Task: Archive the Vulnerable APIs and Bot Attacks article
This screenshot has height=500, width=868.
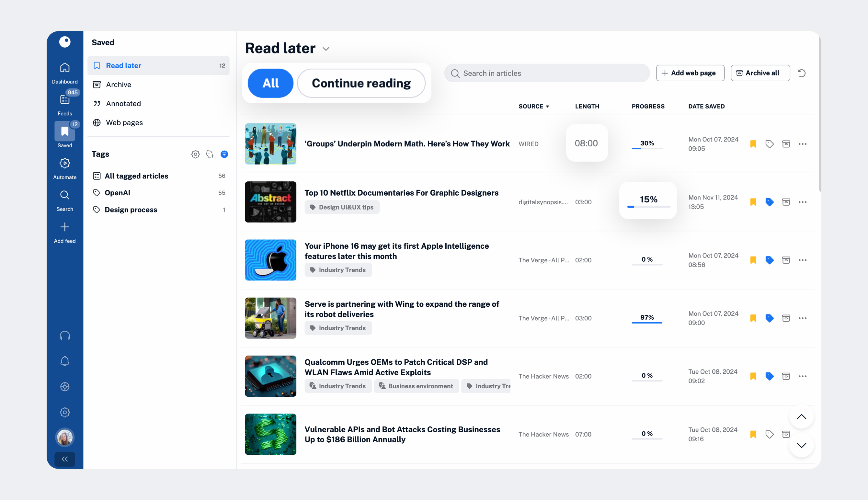Action: click(x=786, y=434)
